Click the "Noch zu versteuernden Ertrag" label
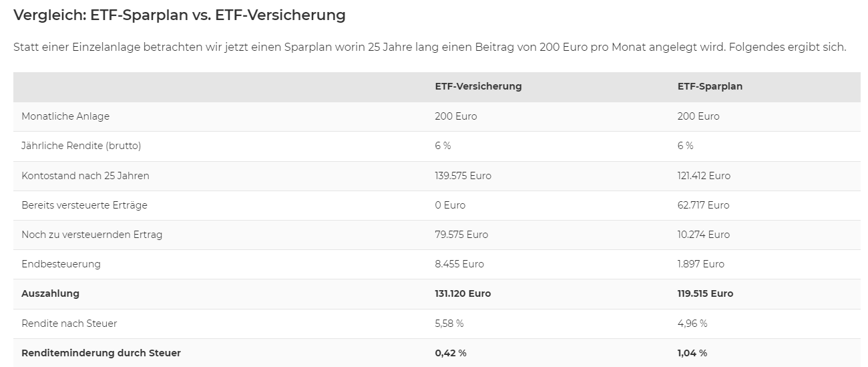The width and height of the screenshot is (868, 367). 91,235
